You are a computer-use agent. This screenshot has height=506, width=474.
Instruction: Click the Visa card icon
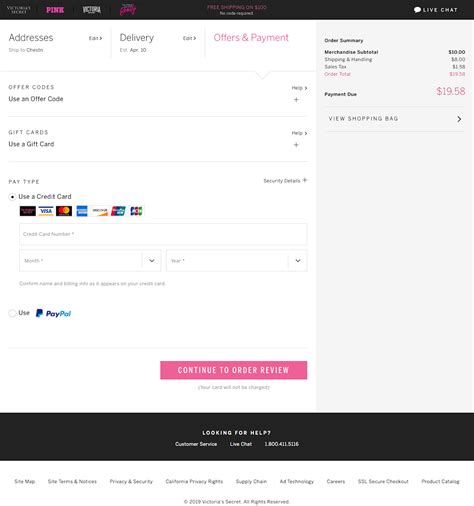[x=46, y=211]
